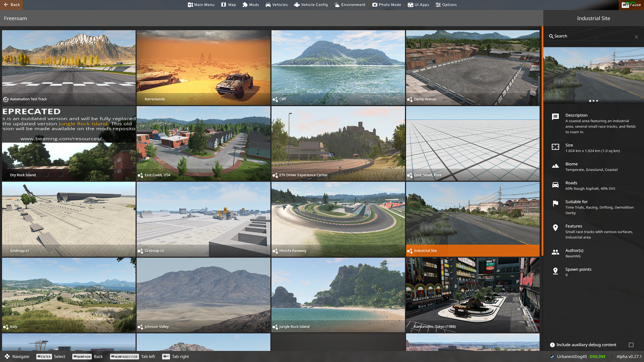Click the ONLINE status text
Viewport: 644px width, 362px height.
coord(598,356)
